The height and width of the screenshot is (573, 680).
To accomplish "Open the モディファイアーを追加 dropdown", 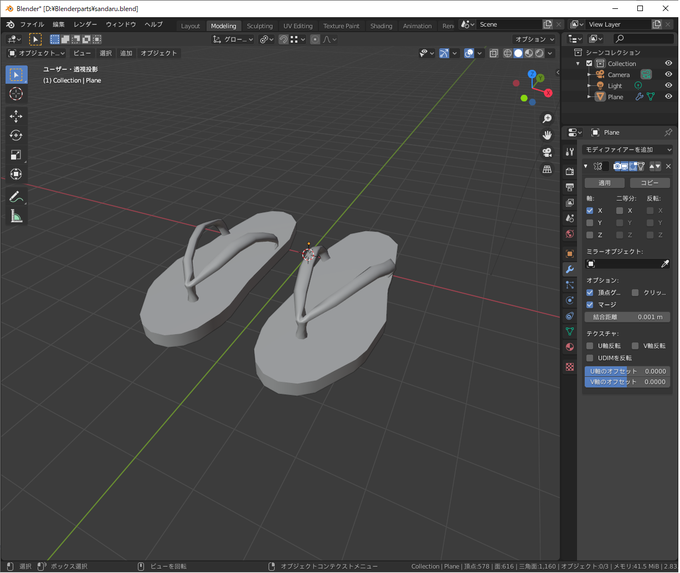I will click(x=628, y=150).
